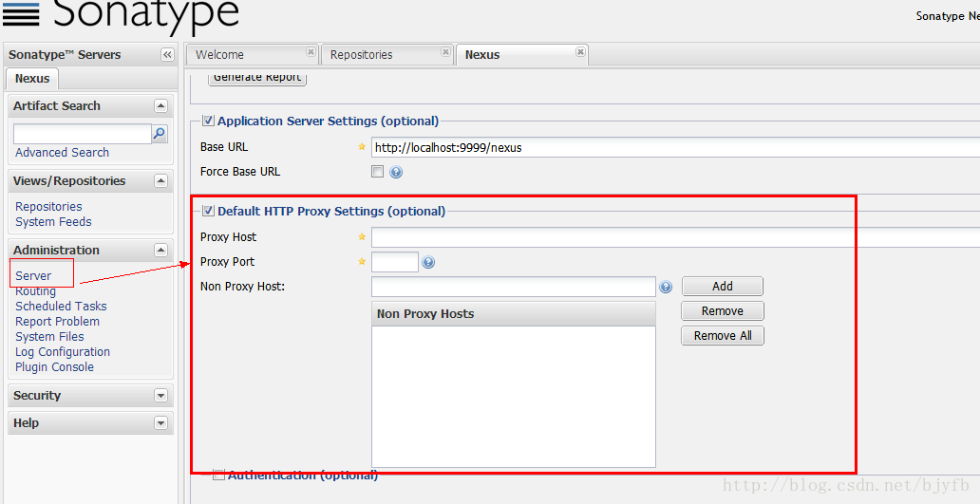Open help icon beside Proxy Port field
980x504 pixels.
coord(428,262)
